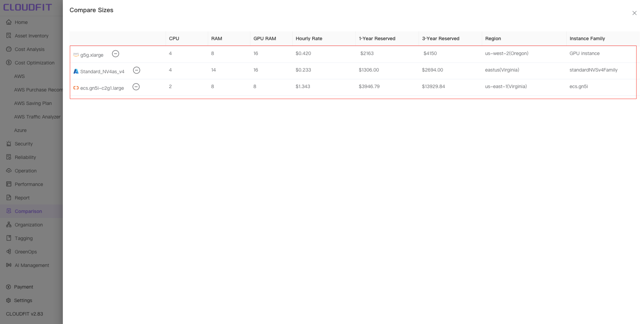Click the CLOUDFIT logo

pos(28,7)
